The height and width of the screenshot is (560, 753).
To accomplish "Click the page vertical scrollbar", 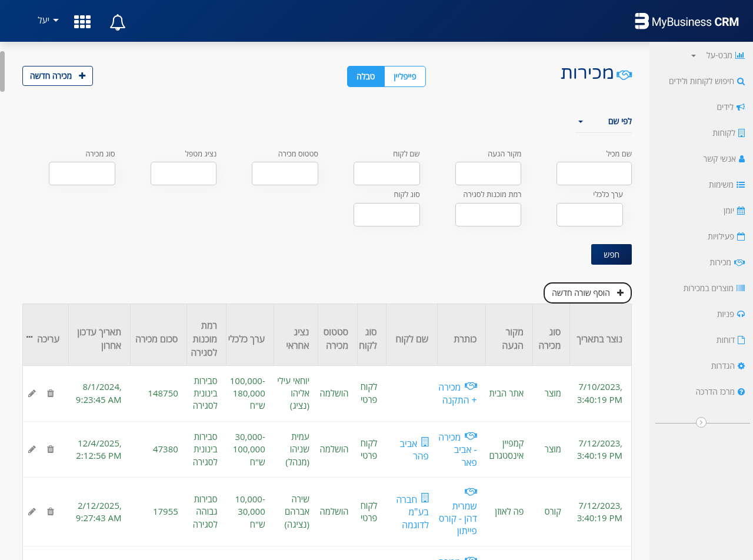I will [2, 71].
